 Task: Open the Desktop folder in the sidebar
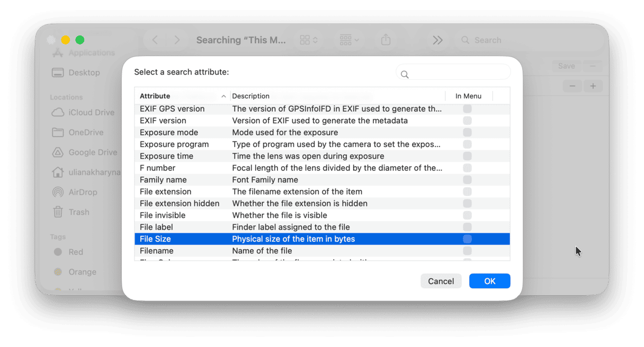(85, 72)
